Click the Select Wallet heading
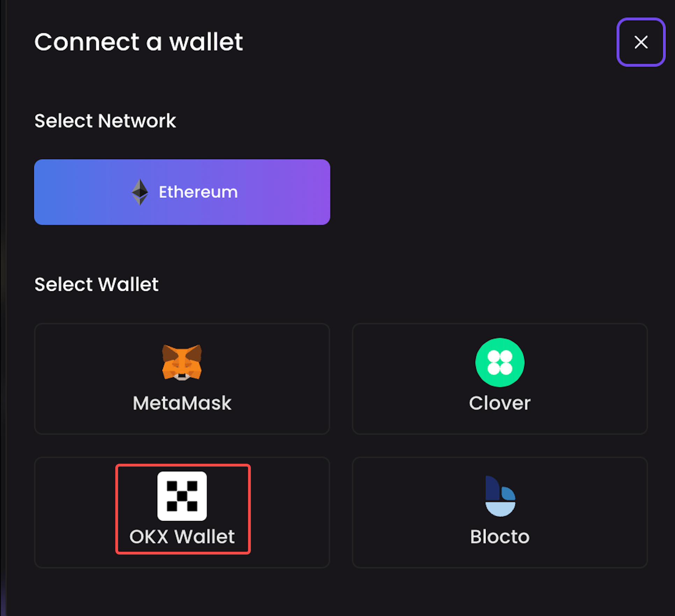Screen dimensions: 675x616 (96, 284)
